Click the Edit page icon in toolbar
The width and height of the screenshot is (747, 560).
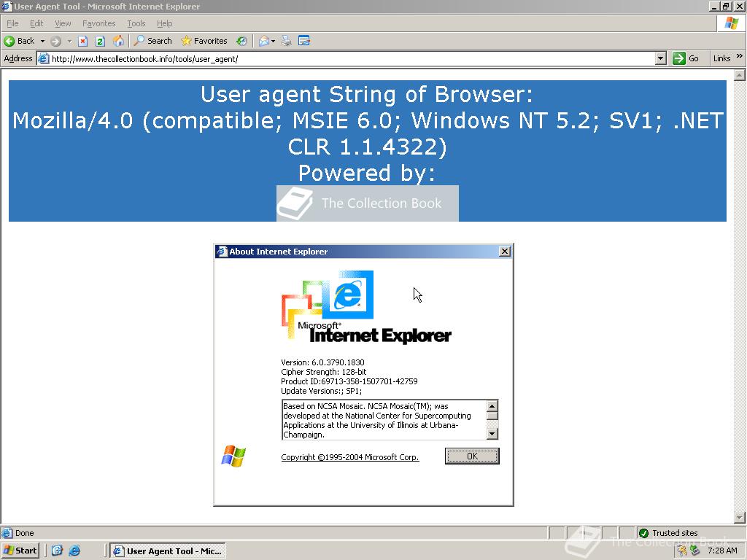[x=304, y=41]
